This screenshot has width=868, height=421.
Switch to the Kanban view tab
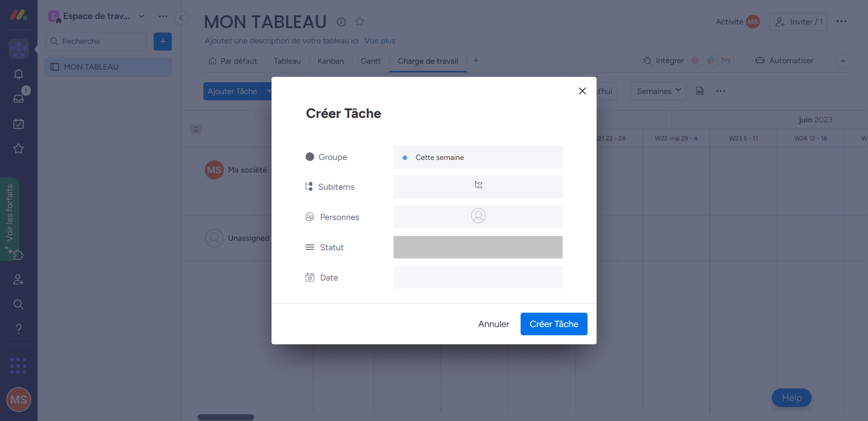click(330, 61)
